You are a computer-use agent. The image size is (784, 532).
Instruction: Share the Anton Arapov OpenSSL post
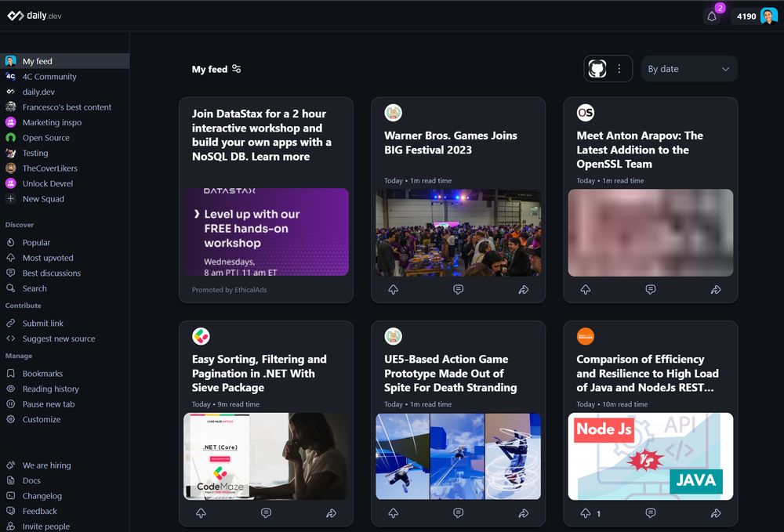point(716,290)
